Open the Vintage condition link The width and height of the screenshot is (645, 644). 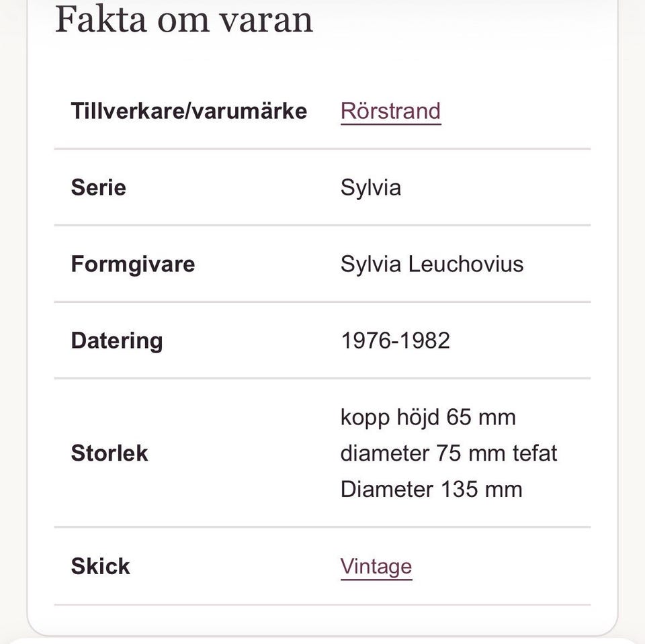(x=376, y=566)
